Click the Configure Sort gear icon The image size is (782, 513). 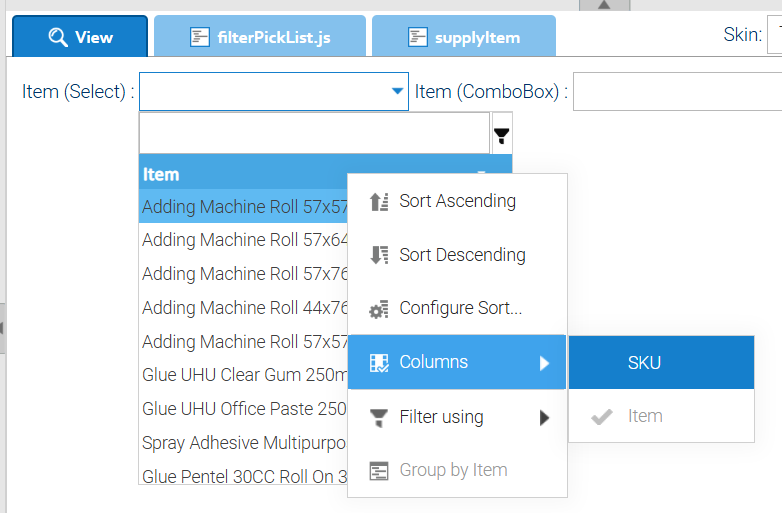[x=379, y=309]
